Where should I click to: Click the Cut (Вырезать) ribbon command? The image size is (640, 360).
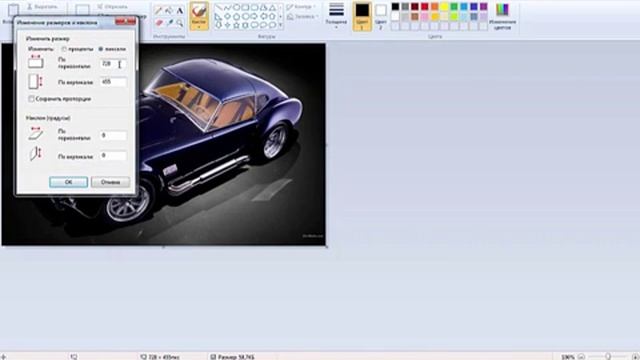(x=42, y=7)
